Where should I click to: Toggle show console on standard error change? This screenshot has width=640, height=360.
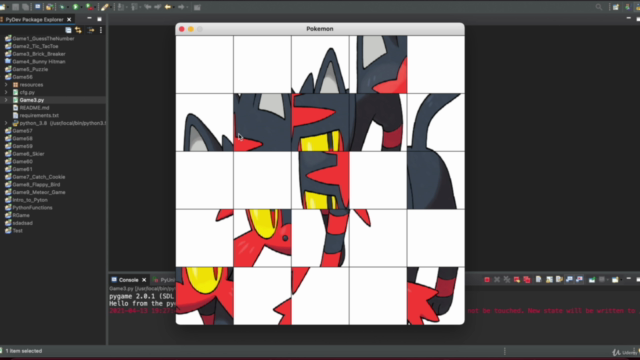pos(579,280)
